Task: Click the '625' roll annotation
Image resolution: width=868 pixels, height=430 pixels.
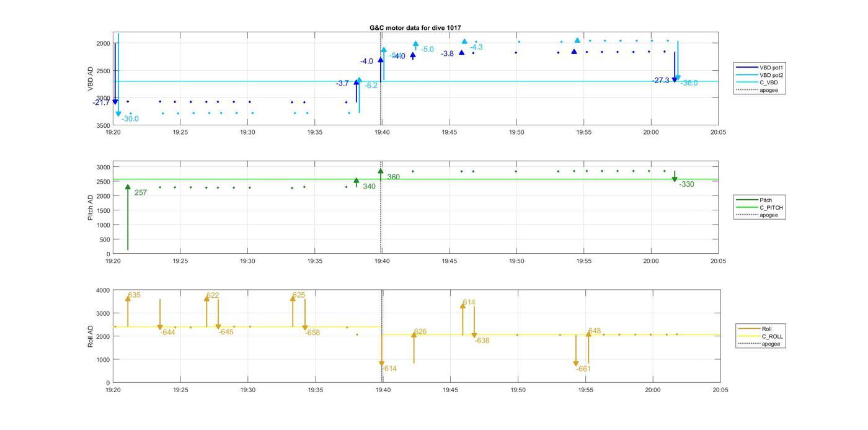Action: [x=298, y=295]
